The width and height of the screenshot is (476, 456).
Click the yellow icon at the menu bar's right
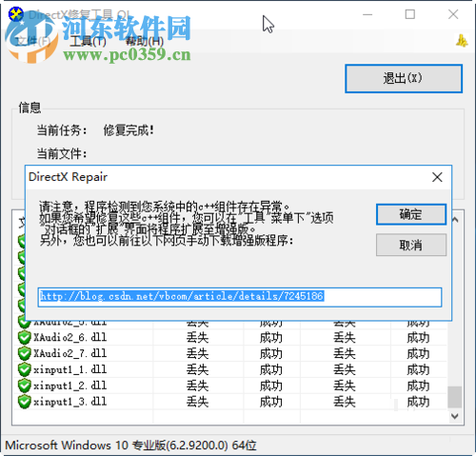tap(462, 41)
